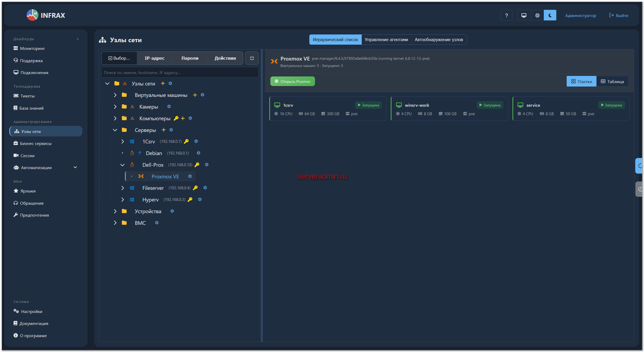Open header gear settings icon
This screenshot has height=352, width=644.
(537, 15)
